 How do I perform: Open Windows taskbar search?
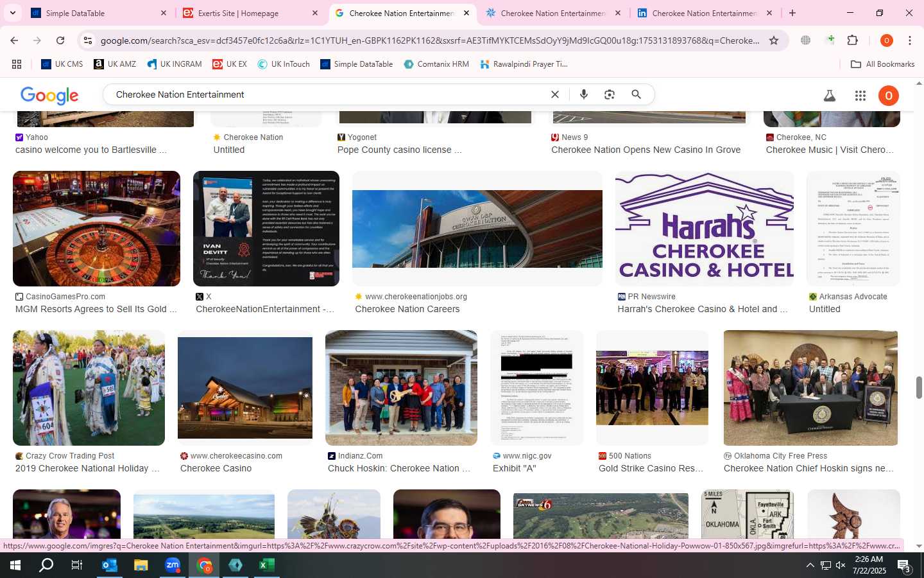46,565
